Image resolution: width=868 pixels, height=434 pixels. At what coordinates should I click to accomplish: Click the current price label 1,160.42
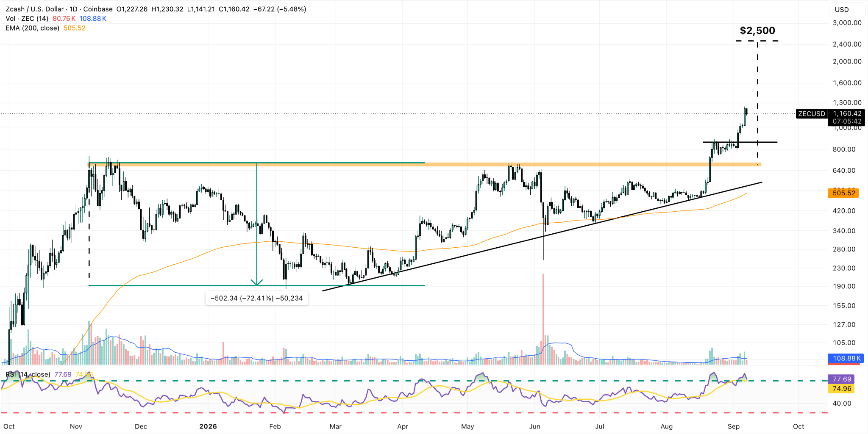[847, 113]
